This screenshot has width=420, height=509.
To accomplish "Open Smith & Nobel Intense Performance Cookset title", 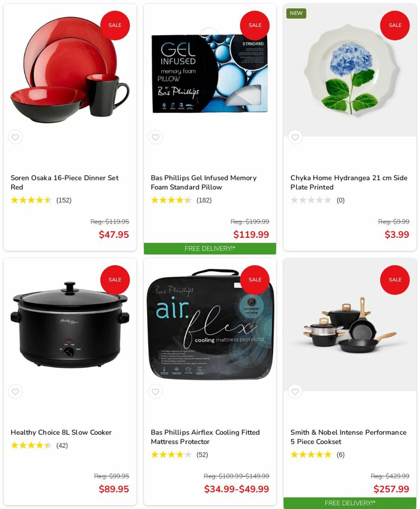I will coord(348,437).
